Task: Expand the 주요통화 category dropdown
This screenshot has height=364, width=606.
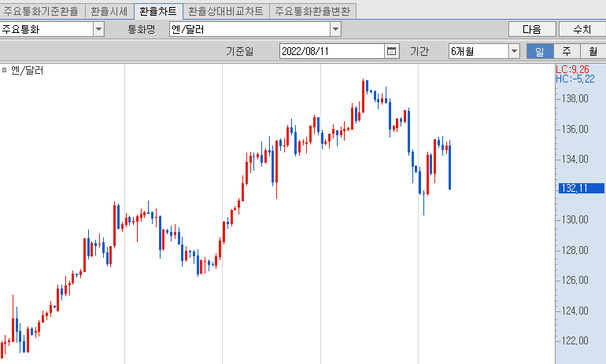Action: click(x=99, y=29)
